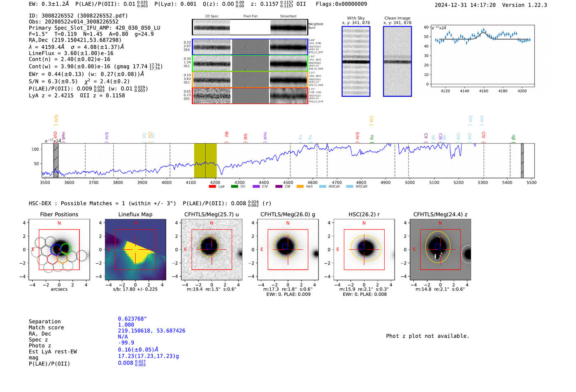This screenshot has height=392, width=576.
Task: Click the EW: 0.3±1.2Å header value
Action: [x=49, y=4]
